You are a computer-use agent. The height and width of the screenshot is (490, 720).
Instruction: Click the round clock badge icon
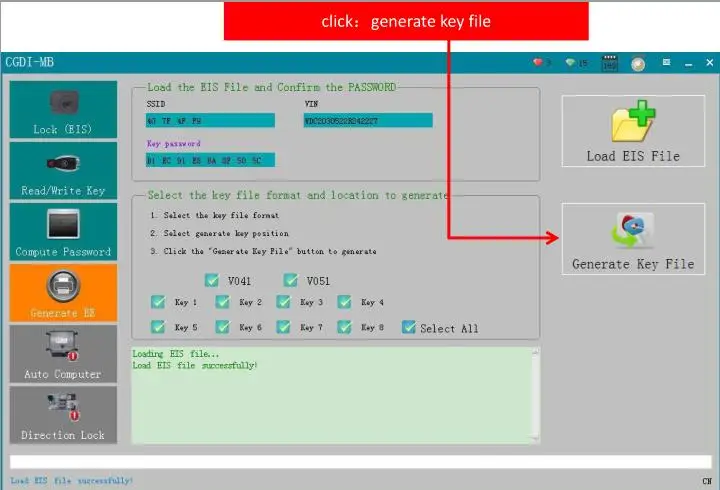point(638,63)
